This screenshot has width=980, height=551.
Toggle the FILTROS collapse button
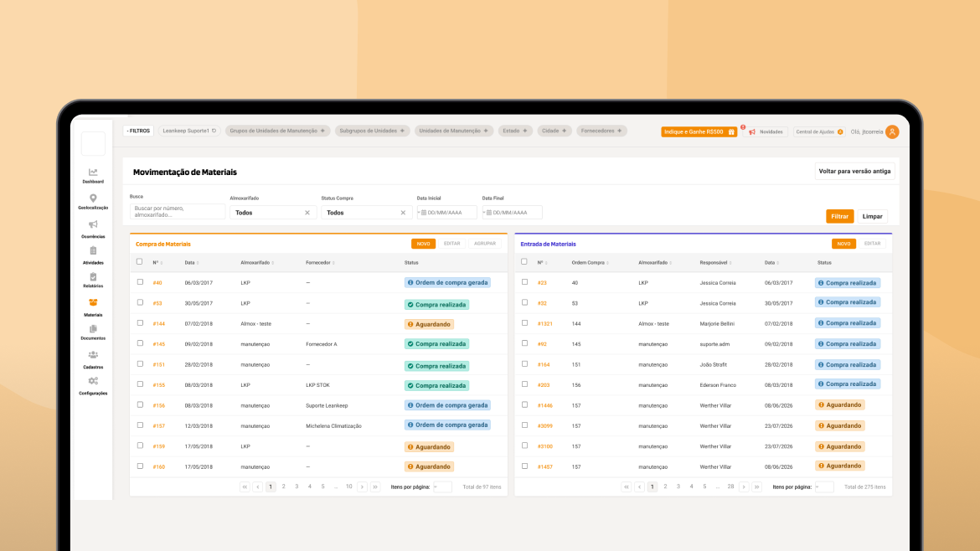[138, 131]
